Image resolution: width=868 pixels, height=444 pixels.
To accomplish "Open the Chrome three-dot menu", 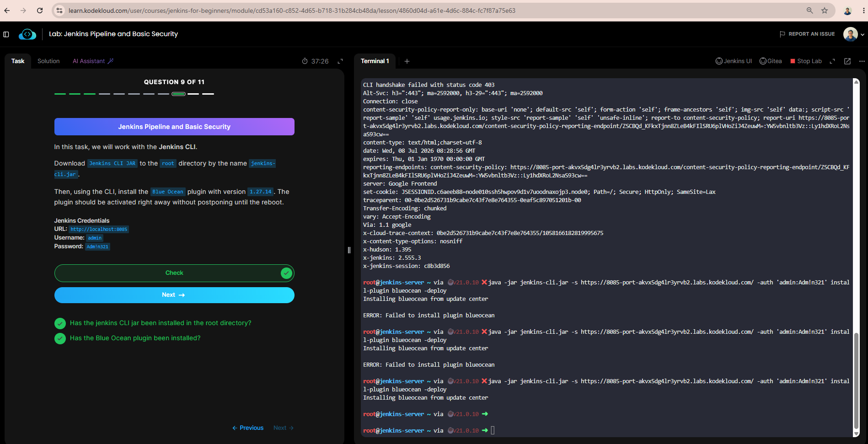I will (863, 11).
